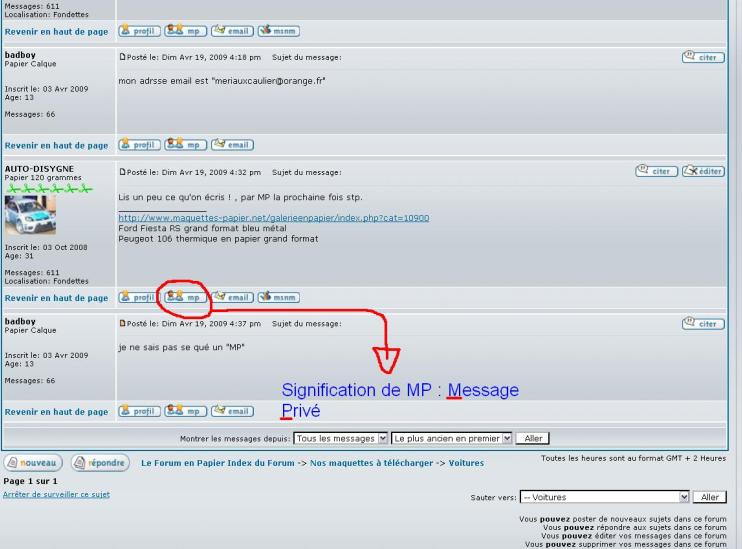
Task: Open profil button below badboy's 4:18 pm post
Action: coord(139,145)
